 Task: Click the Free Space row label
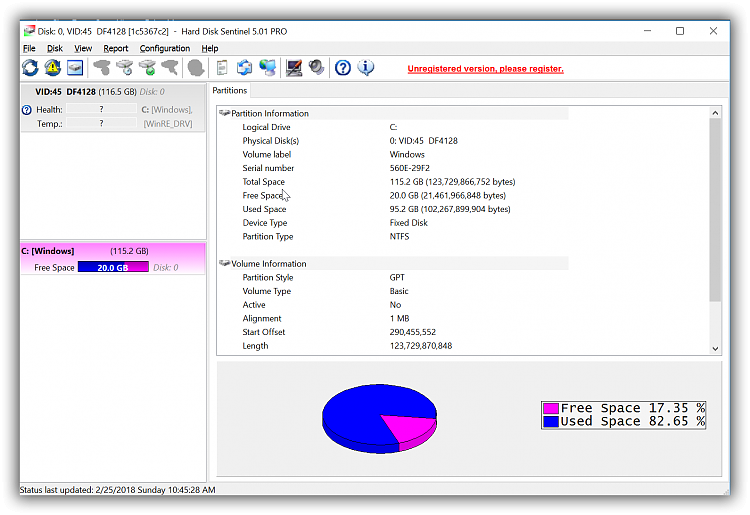coord(263,195)
